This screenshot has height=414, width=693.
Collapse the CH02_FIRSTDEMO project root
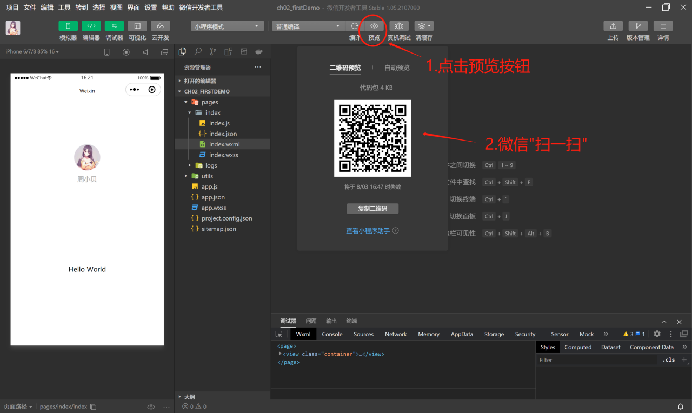pyautogui.click(x=223, y=91)
